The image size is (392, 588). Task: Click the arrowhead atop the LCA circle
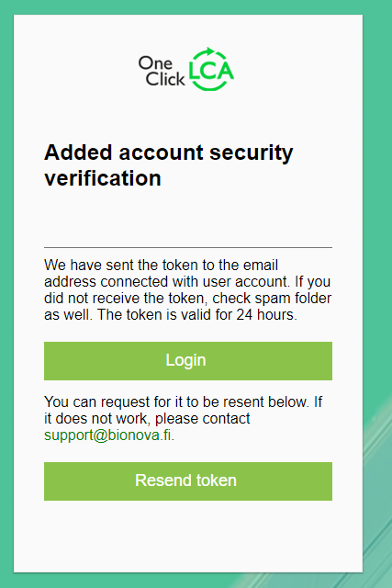coord(210,51)
